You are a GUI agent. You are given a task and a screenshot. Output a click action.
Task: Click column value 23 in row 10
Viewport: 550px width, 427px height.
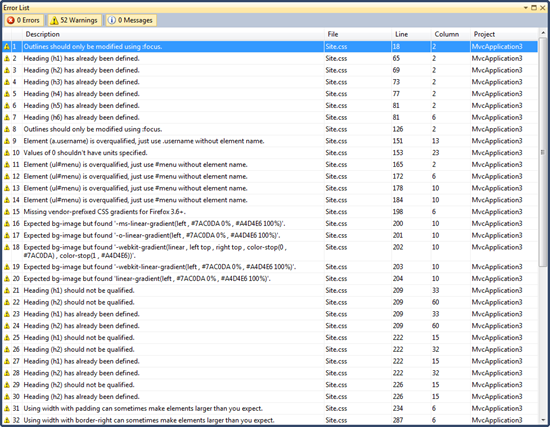(x=436, y=153)
